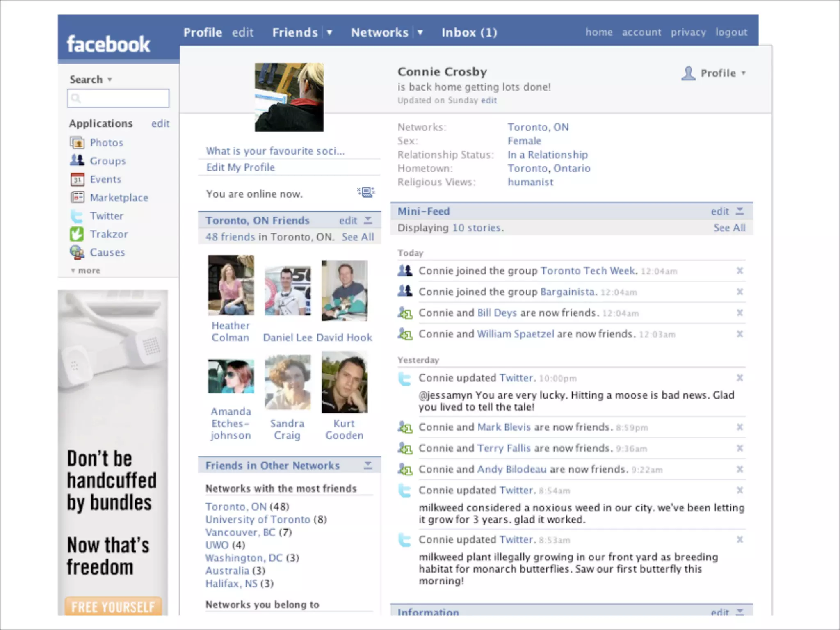Remove the Andy Bilodeau friendship story
840x630 pixels.
coord(740,469)
